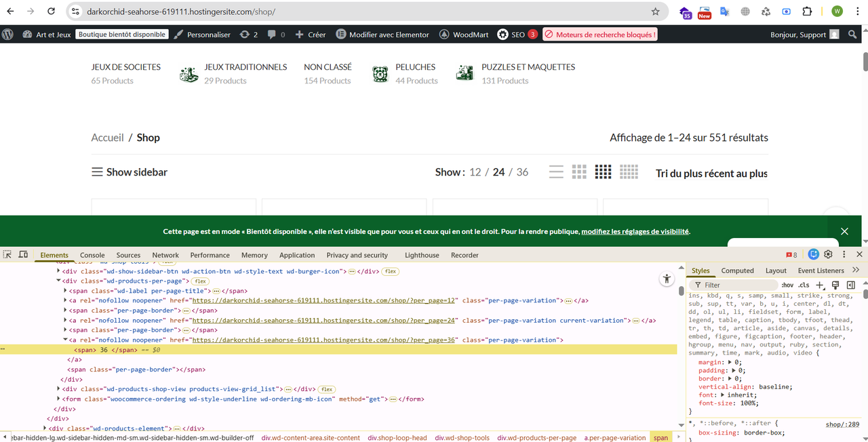
Task: Toggle the flex badge on wd-products-per-page
Action: (x=199, y=281)
